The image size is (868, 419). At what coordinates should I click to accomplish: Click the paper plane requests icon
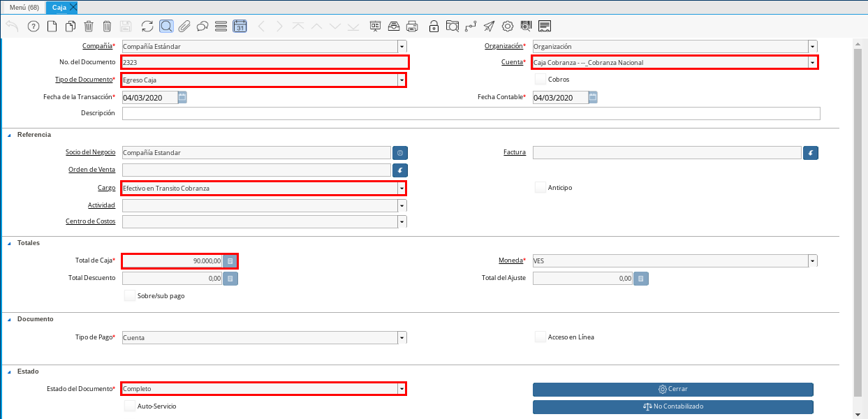coord(489,27)
